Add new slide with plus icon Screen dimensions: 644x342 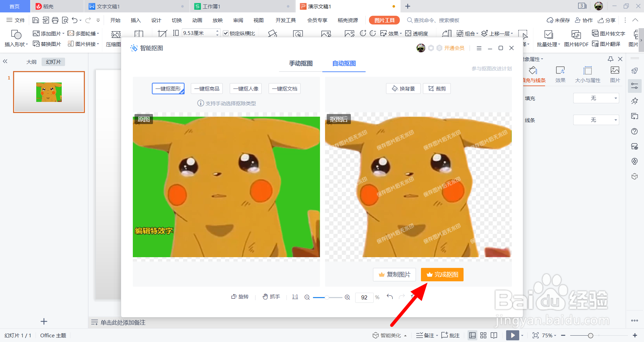click(44, 322)
